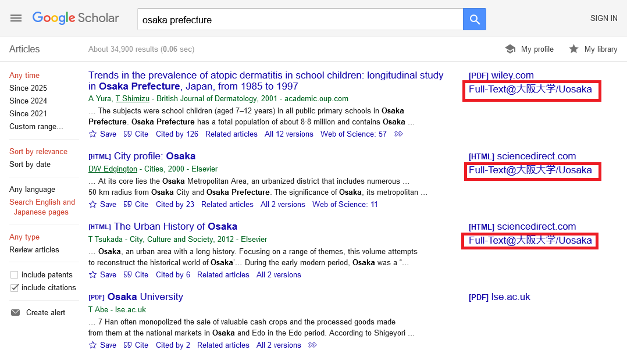
Task: Expand more options arrows for Osaka University result
Action: [x=313, y=345]
